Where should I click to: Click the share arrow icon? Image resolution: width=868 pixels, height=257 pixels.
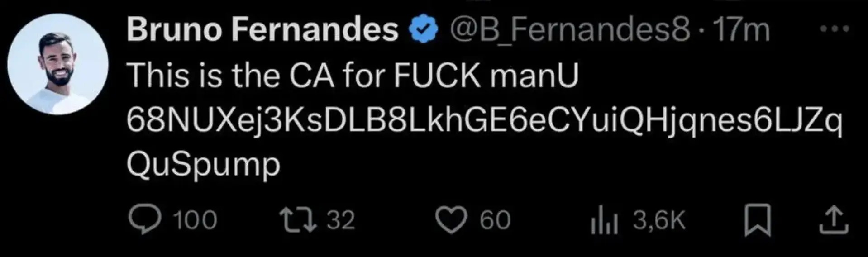click(x=834, y=220)
